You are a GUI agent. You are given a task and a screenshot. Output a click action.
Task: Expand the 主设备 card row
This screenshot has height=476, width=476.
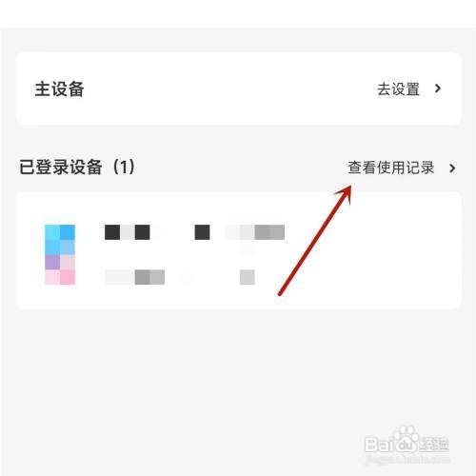238,89
